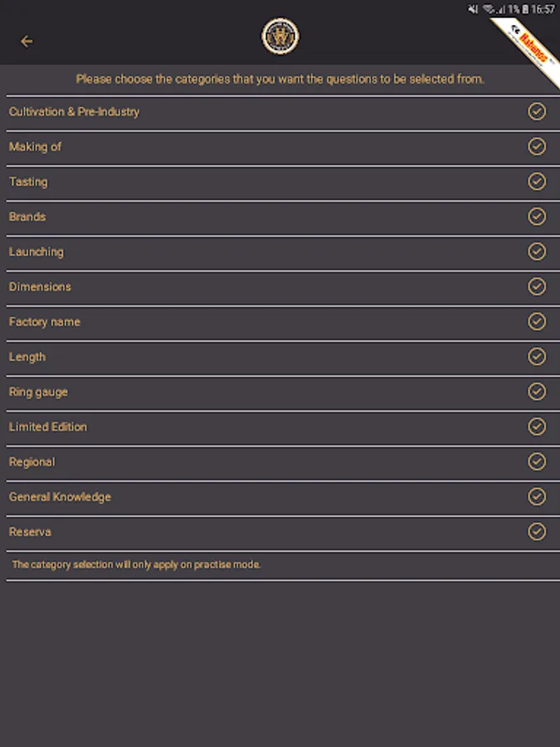Click the clock time in status bar
This screenshot has height=747, width=560.
point(543,9)
